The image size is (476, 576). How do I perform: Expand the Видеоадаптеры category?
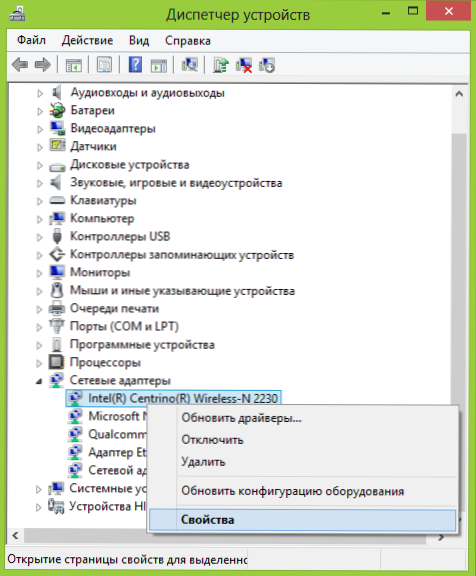[x=40, y=129]
